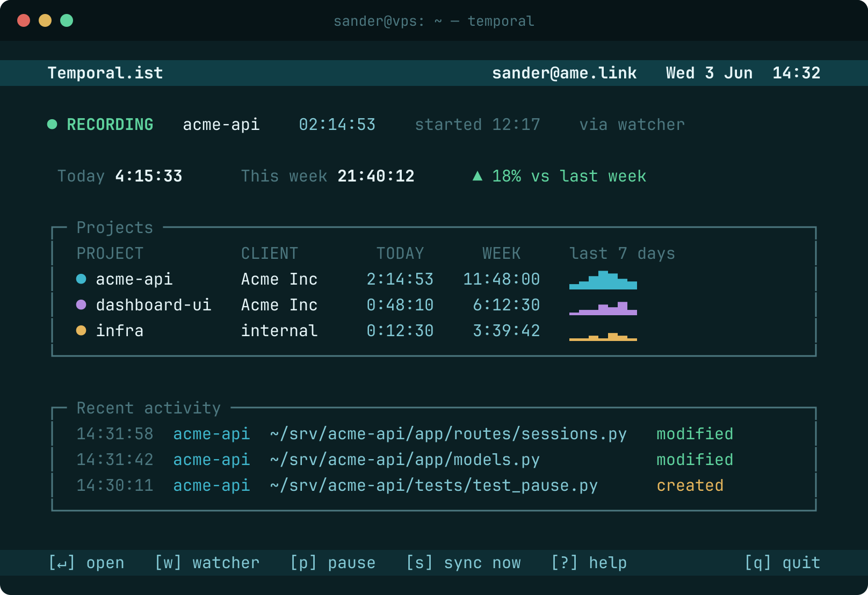
Task: Click infra today value 0:12:30
Action: tap(400, 331)
